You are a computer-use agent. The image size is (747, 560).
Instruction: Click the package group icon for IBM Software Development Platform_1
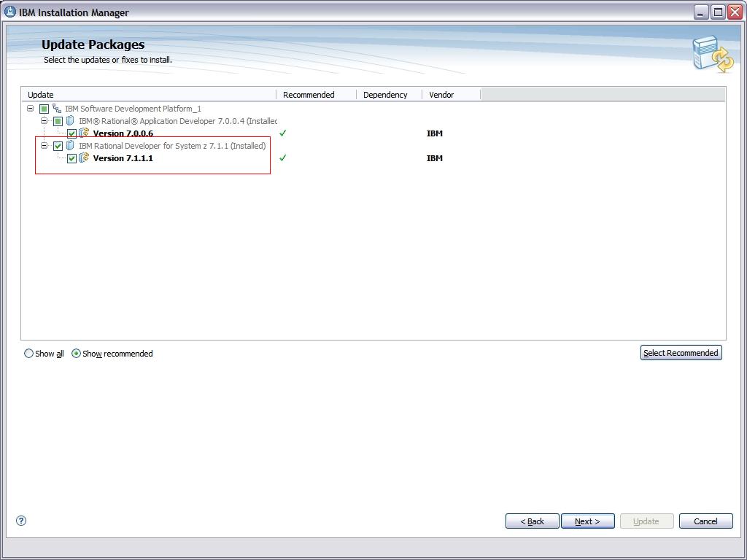pos(57,109)
